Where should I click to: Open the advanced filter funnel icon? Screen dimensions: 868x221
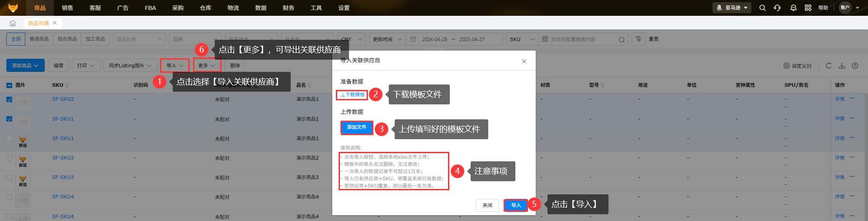pyautogui.click(x=638, y=39)
